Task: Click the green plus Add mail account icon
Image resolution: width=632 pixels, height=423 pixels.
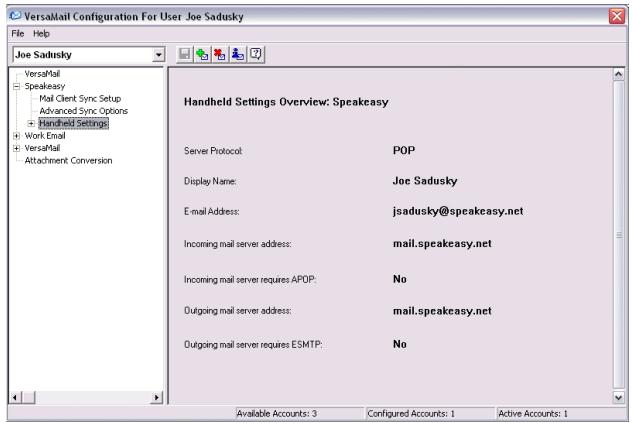Action: [x=202, y=54]
